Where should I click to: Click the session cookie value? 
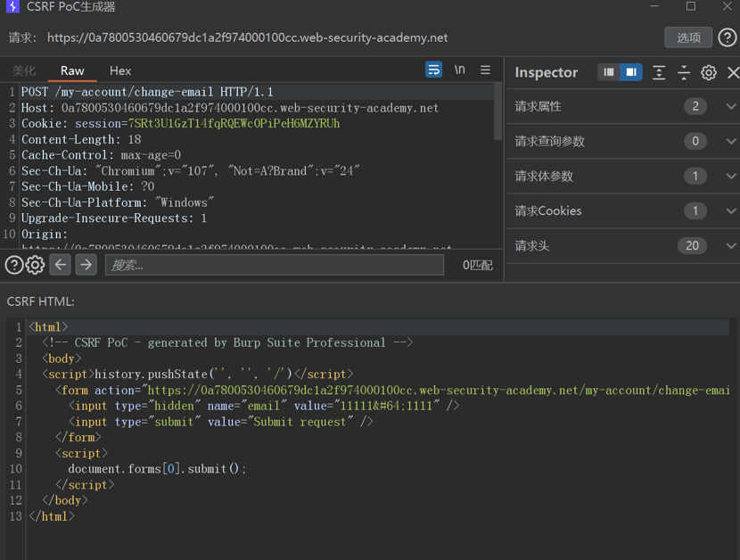tap(234, 124)
